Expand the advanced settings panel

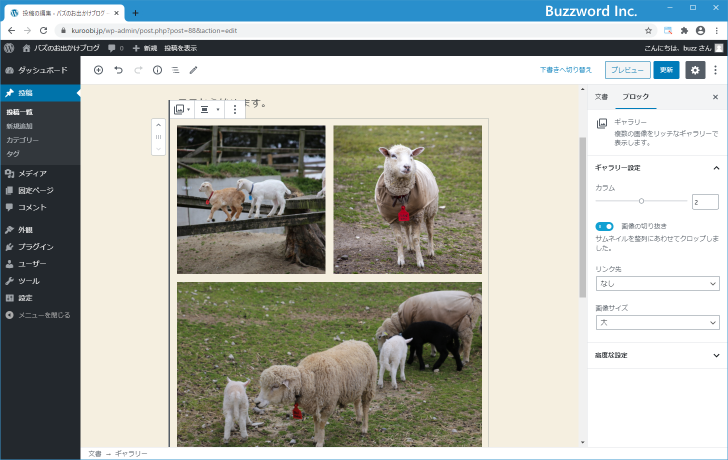click(x=657, y=355)
